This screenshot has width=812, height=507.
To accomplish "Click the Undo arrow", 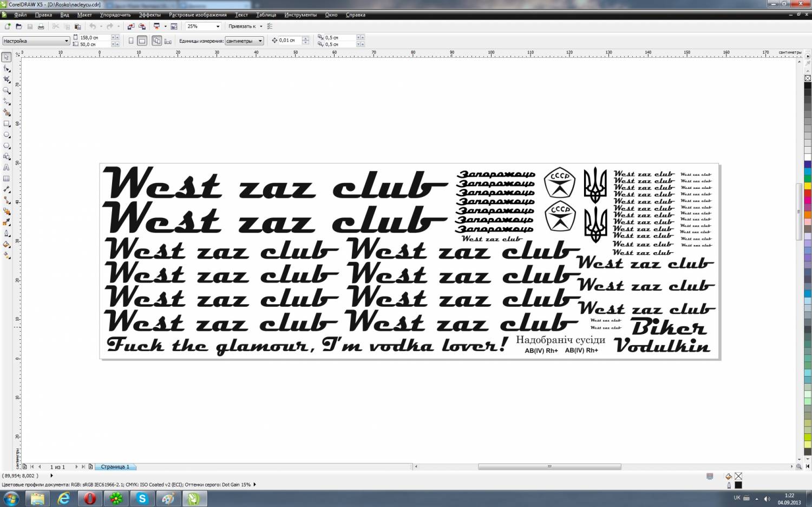I will point(93,26).
